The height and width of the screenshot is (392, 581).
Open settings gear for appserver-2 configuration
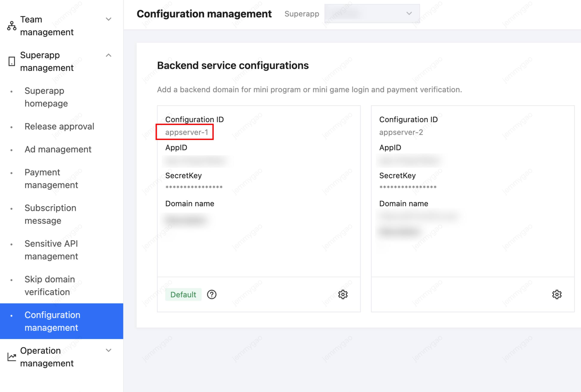pyautogui.click(x=557, y=294)
